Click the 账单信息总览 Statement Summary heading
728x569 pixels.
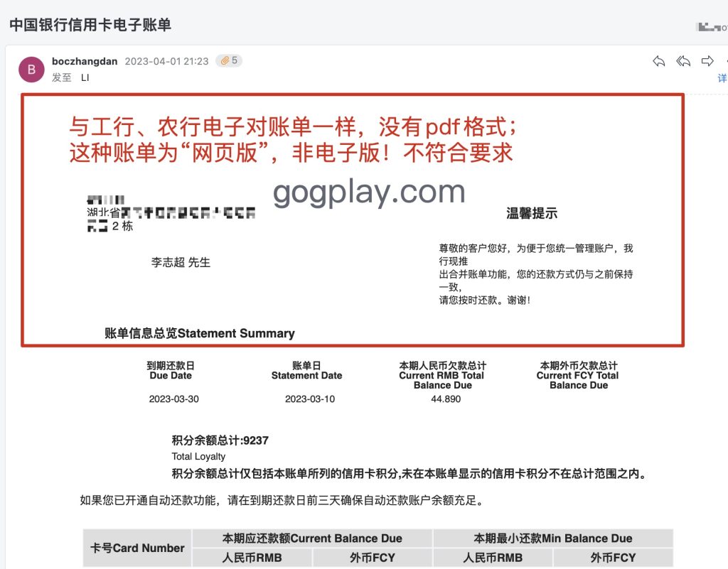point(199,333)
